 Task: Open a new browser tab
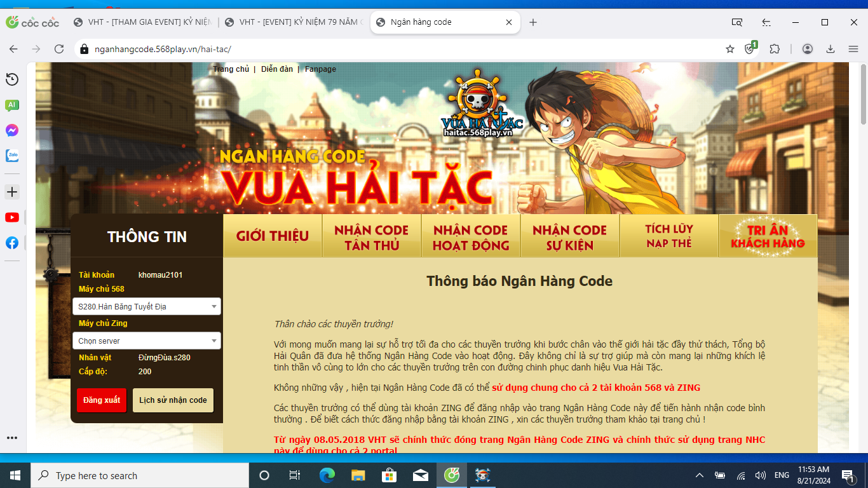[533, 22]
